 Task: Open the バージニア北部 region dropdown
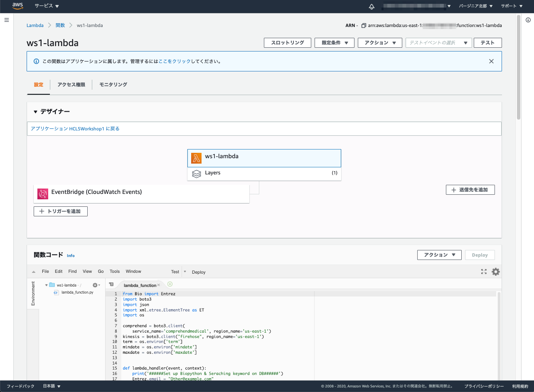476,6
